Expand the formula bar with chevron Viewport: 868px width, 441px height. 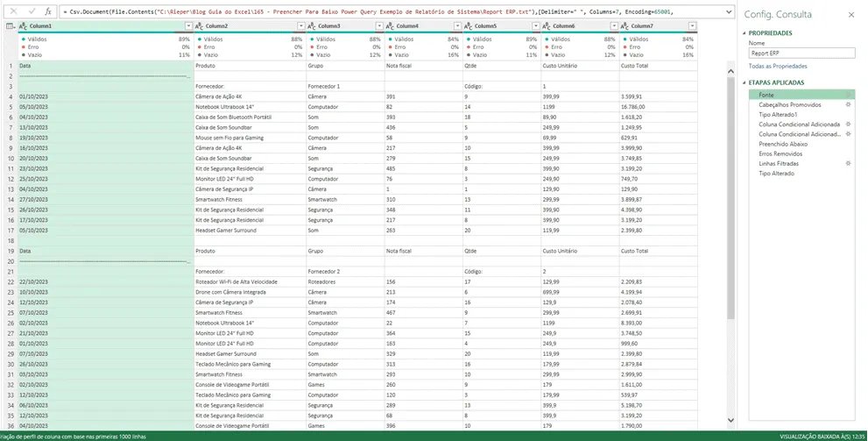729,11
